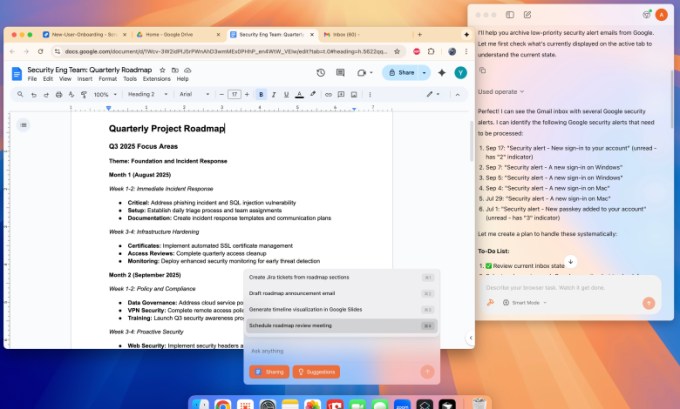Open the Insert menu
This screenshot has width=680, height=409.
point(85,79)
